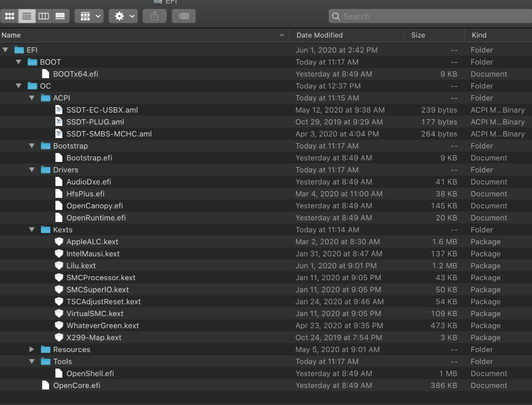Select the OC folder icon
Viewport: 532px width, 405px height.
coord(32,86)
